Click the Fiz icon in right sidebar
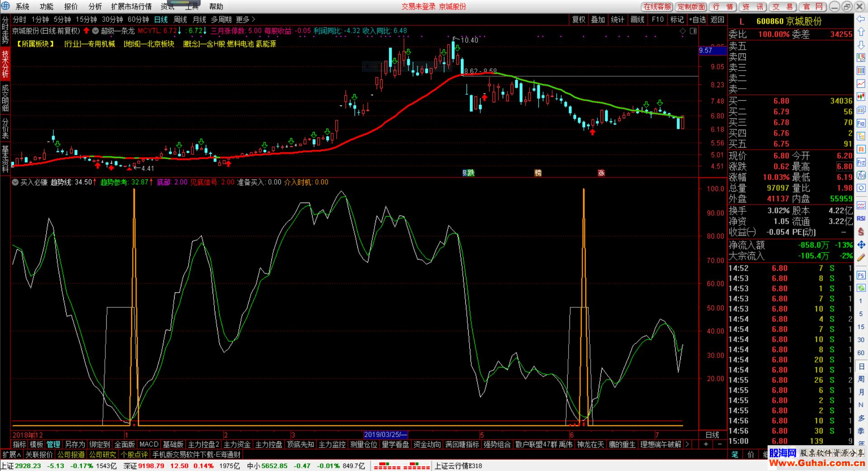The height and width of the screenshot is (471, 868). pos(861,162)
